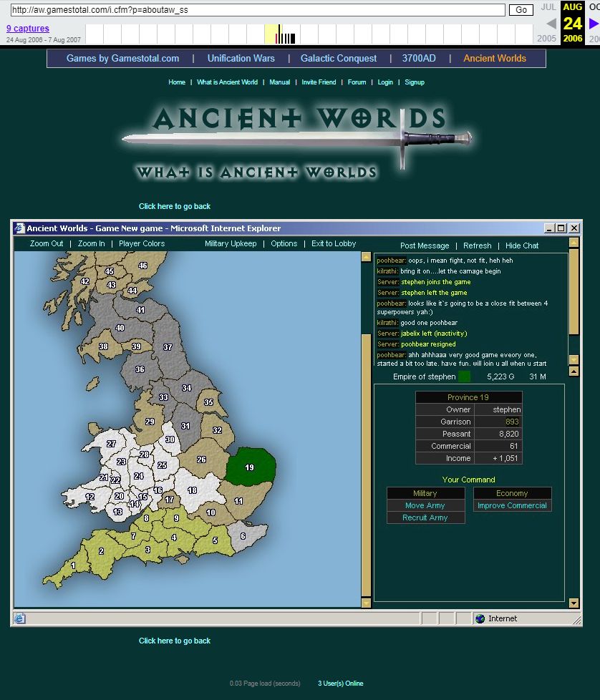The width and height of the screenshot is (600, 700).
Task: Open the Unification Wars tab
Action: tap(241, 59)
